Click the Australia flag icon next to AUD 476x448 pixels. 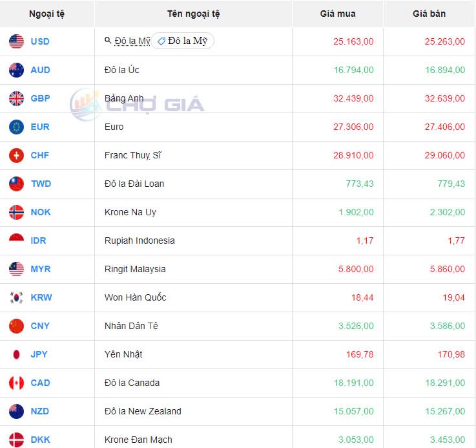tap(16, 70)
